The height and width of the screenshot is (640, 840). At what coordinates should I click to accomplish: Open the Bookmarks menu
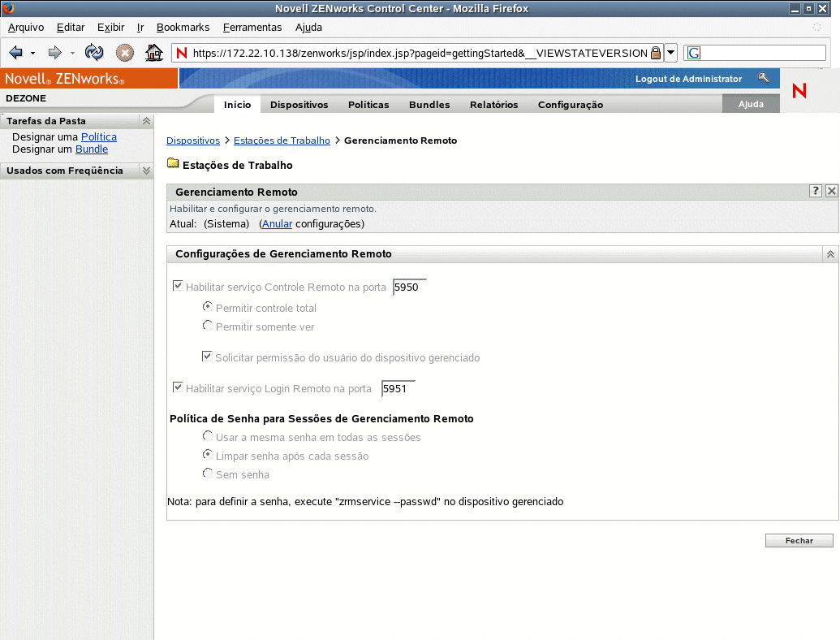click(183, 28)
